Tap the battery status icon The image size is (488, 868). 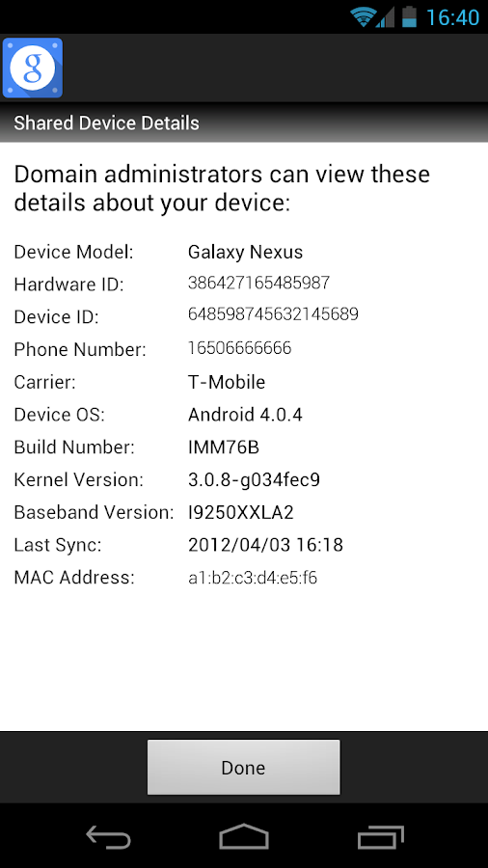pos(409,16)
